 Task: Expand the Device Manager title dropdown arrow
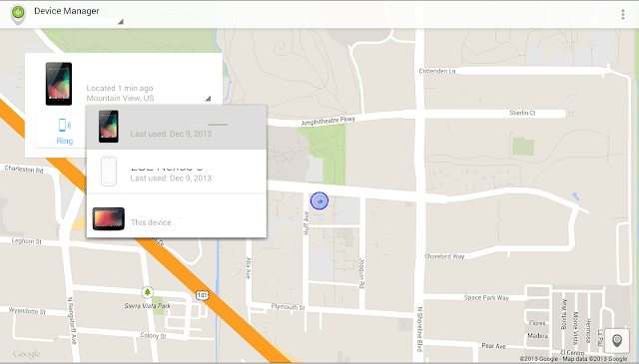click(x=120, y=22)
